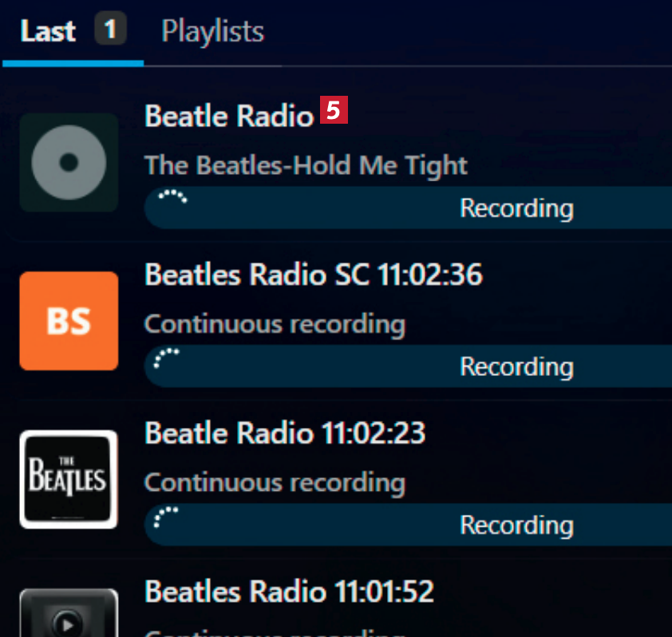Select the Beatles Radio SC 11:02:36 entry title
The height and width of the screenshot is (637, 672).
click(313, 275)
